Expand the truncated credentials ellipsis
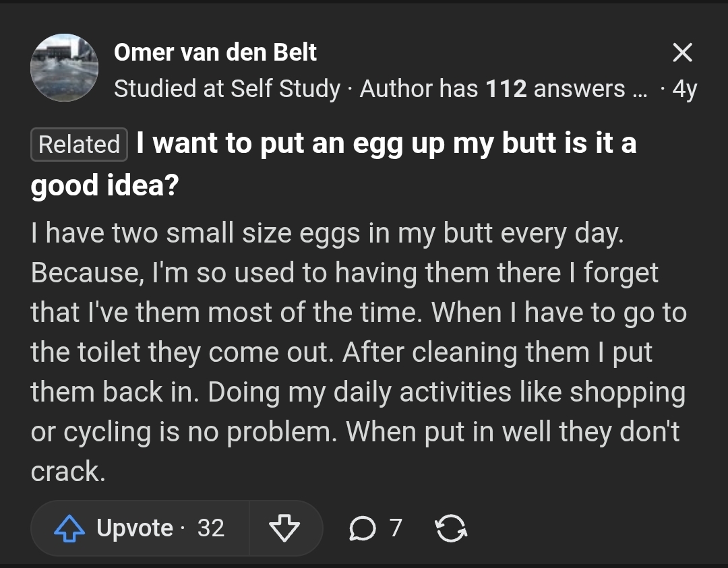728x568 pixels. tap(639, 90)
